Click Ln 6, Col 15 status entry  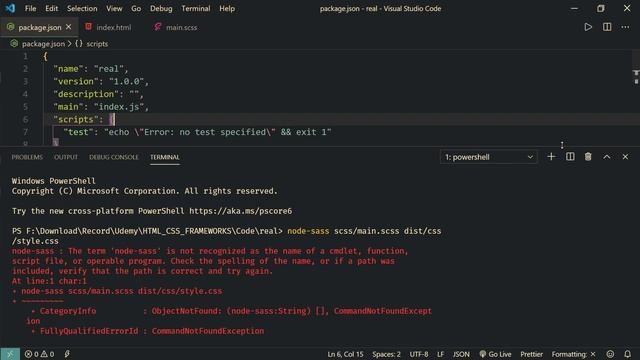(x=345, y=354)
